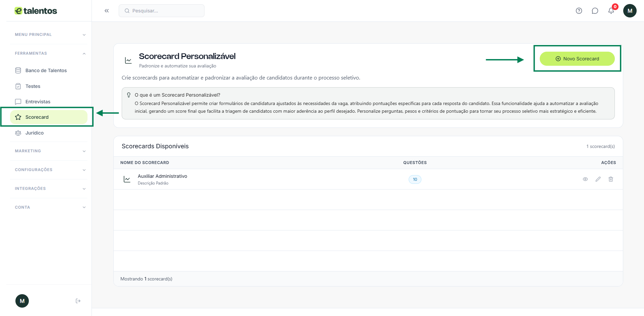Open the chat messages icon
The height and width of the screenshot is (316, 644).
pyautogui.click(x=595, y=11)
